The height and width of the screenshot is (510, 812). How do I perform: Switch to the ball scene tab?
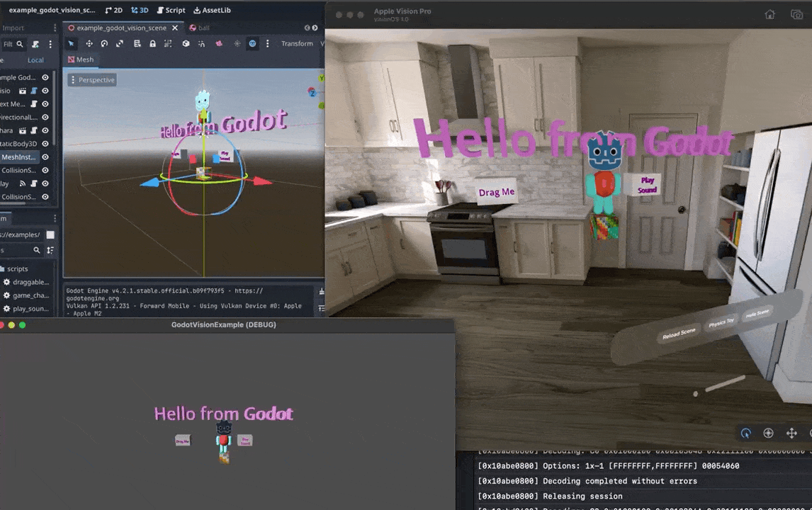tap(199, 28)
